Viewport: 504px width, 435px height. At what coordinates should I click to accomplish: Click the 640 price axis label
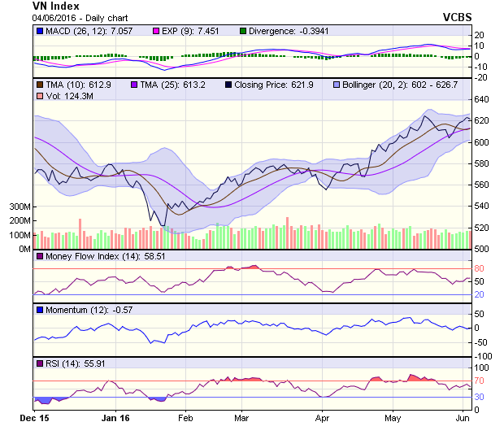(x=484, y=99)
